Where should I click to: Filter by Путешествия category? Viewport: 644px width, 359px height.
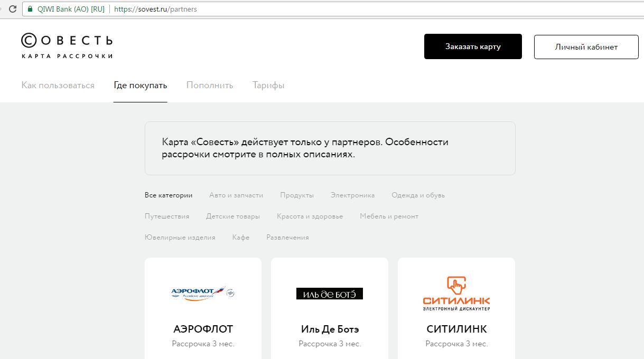(167, 216)
